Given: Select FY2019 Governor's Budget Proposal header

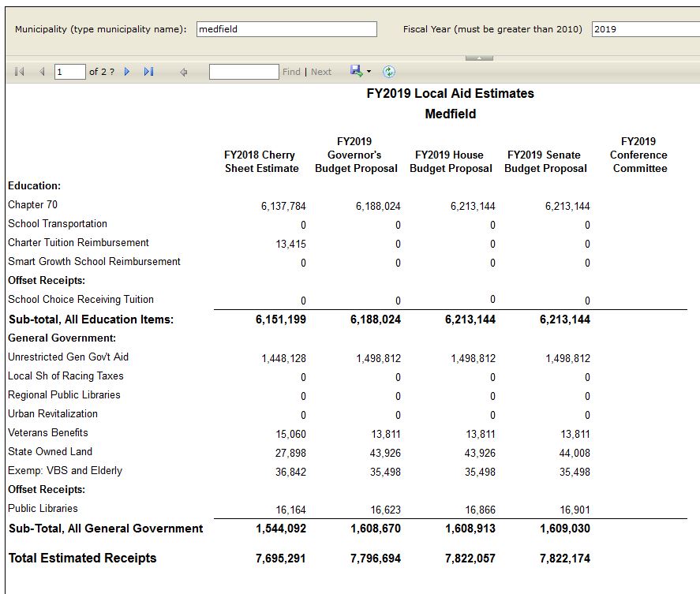Looking at the screenshot, I should [x=356, y=155].
